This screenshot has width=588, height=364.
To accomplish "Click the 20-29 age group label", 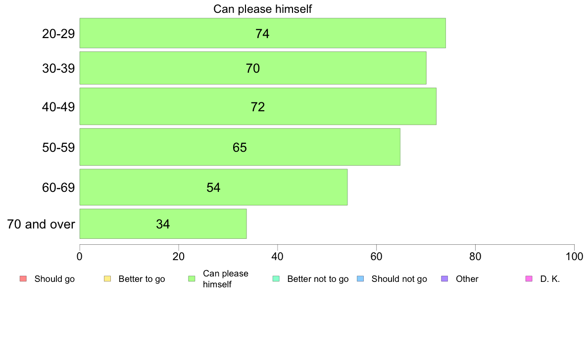I will point(58,34).
